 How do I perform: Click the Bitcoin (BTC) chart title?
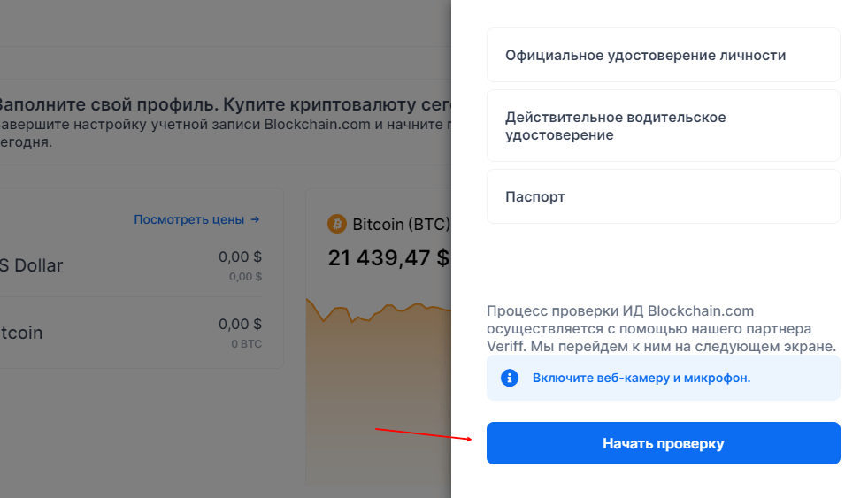(x=401, y=224)
